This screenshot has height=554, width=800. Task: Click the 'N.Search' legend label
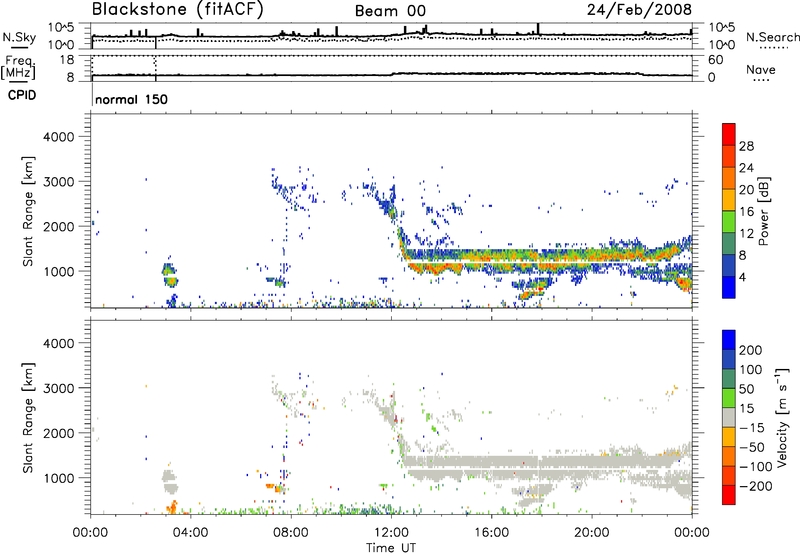[772, 37]
